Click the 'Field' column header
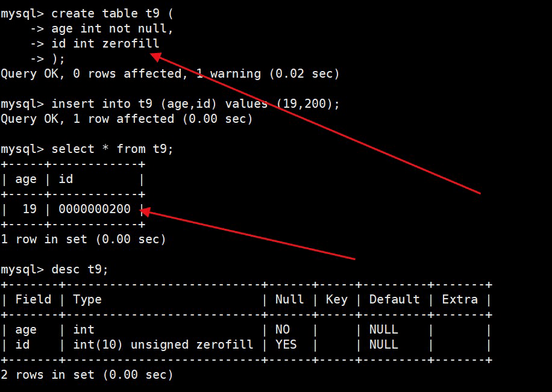This screenshot has width=552, height=392. [33, 299]
